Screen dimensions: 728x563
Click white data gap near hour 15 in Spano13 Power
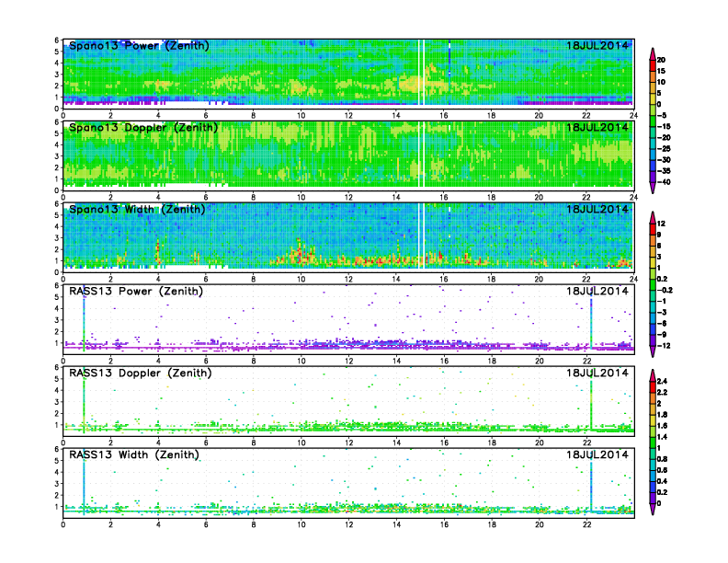coord(422,73)
